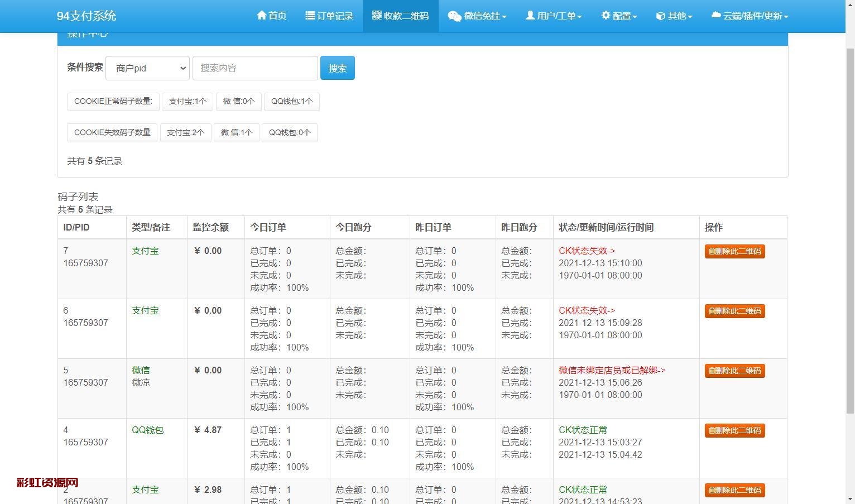Image resolution: width=855 pixels, height=504 pixels.
Task: Click the failed-cookie 支付宝:2个 badge
Action: tap(185, 133)
